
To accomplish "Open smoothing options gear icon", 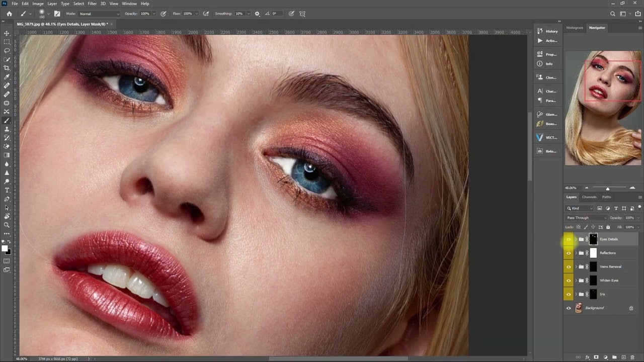I will [x=258, y=14].
